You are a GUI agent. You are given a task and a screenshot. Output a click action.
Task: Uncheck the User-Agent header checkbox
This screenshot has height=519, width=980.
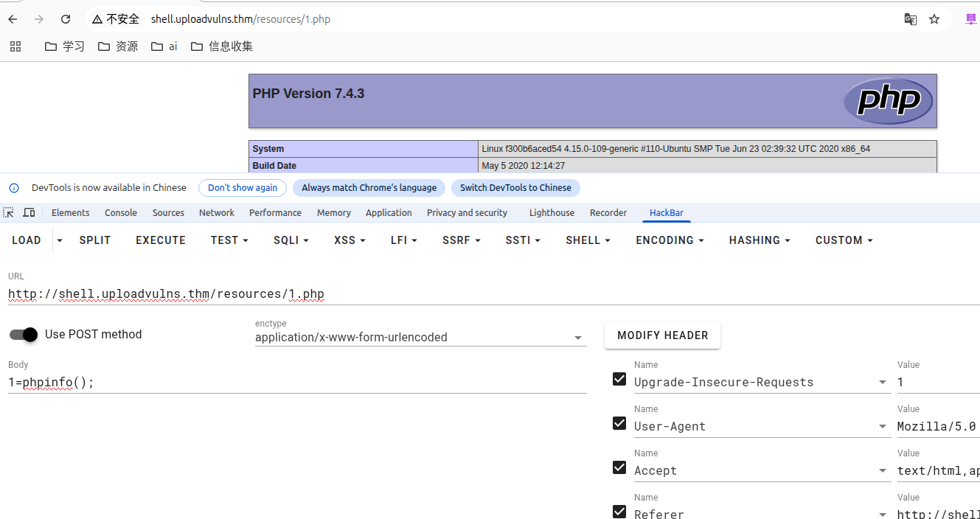[x=619, y=424]
